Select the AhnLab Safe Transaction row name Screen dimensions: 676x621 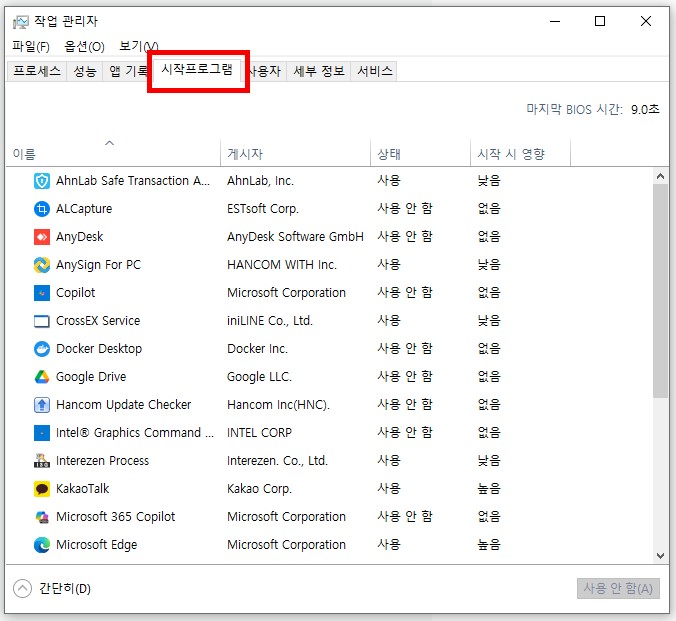click(133, 181)
